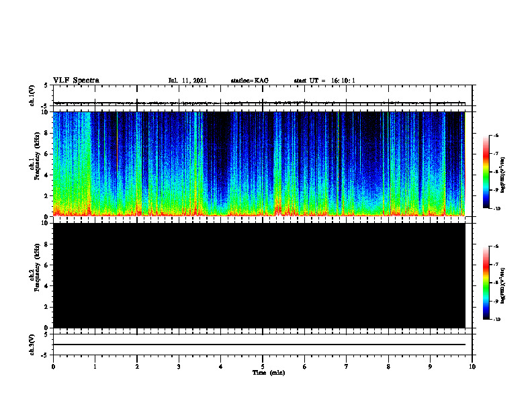This screenshot has width=532, height=411.
Task: Click time axis tick label "7"
Action: point(347,367)
